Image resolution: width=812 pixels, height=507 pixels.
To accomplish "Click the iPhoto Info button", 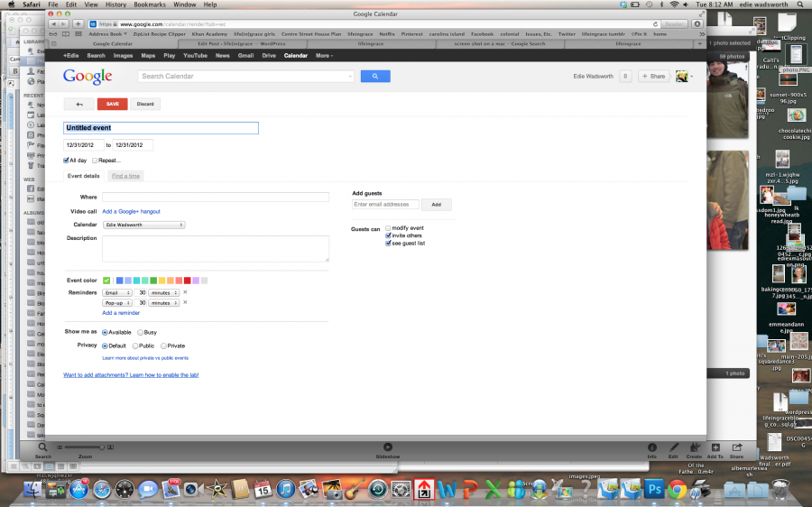I will point(652,448).
